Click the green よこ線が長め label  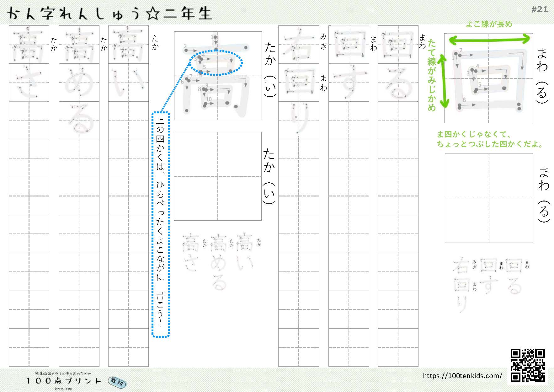488,24
